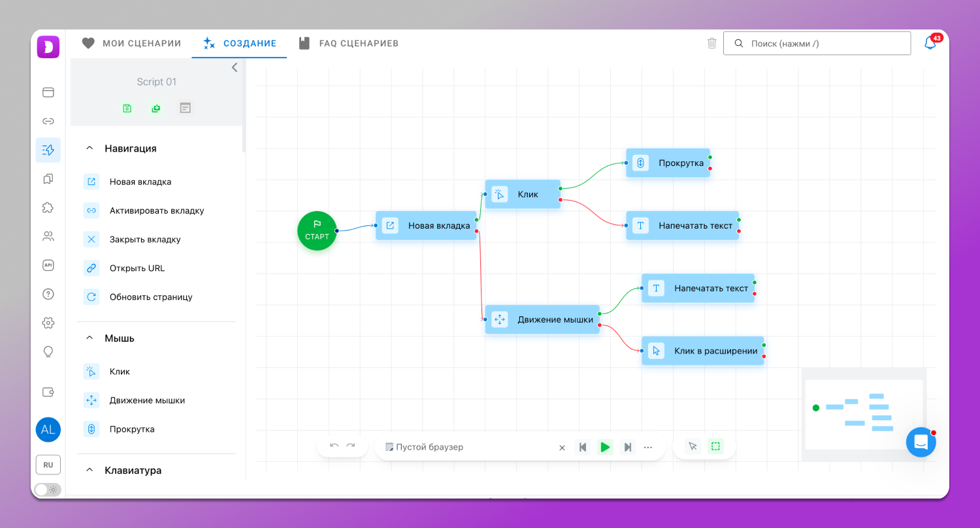Collapse the Навигация section
Image resolution: width=980 pixels, height=528 pixels.
[x=90, y=148]
